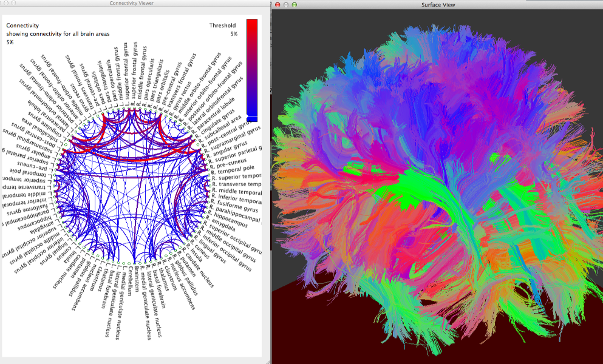The width and height of the screenshot is (603, 364).
Task: Zoom the Surface View window with green button
Action: [x=295, y=4]
